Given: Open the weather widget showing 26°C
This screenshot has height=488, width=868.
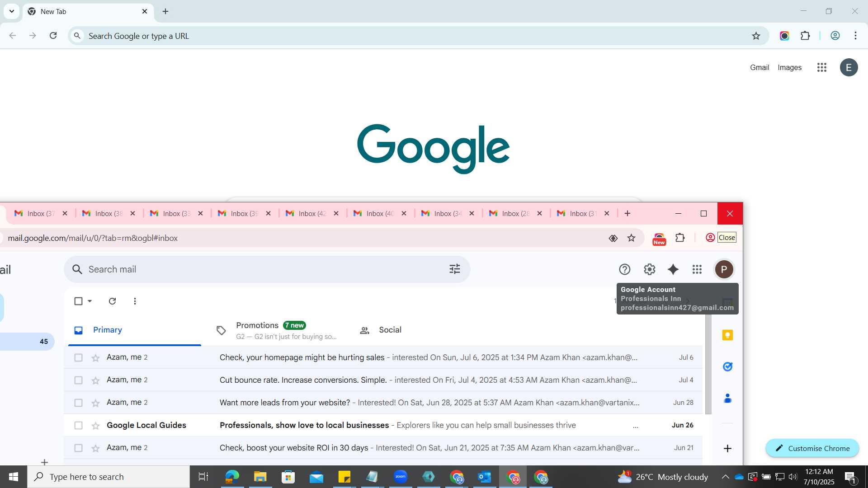Looking at the screenshot, I should tap(662, 477).
